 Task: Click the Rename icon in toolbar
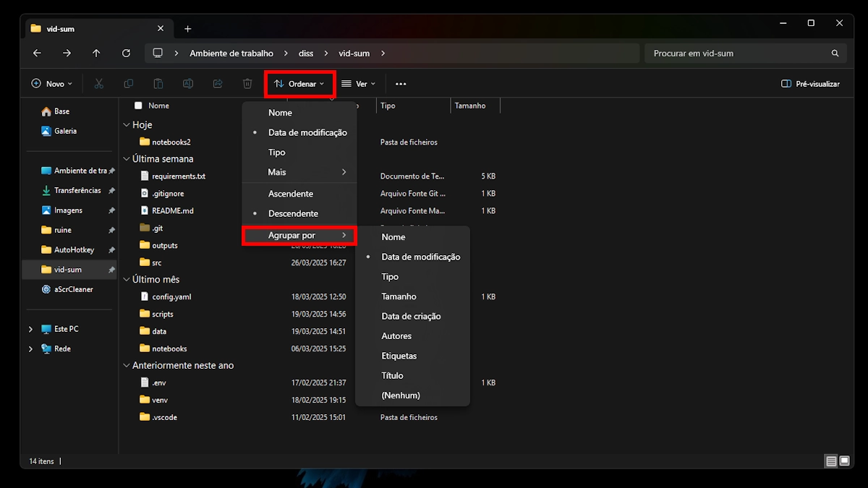tap(188, 84)
